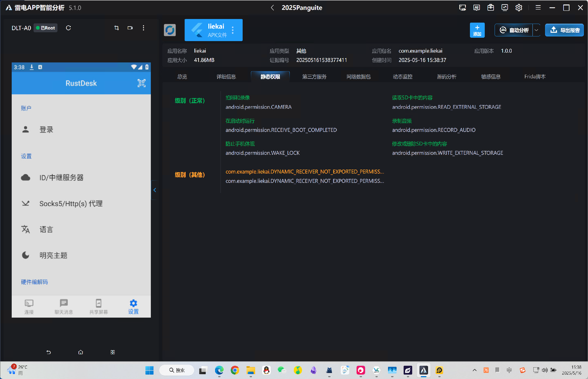
Task: Click the 添加 add button
Action: (477, 30)
